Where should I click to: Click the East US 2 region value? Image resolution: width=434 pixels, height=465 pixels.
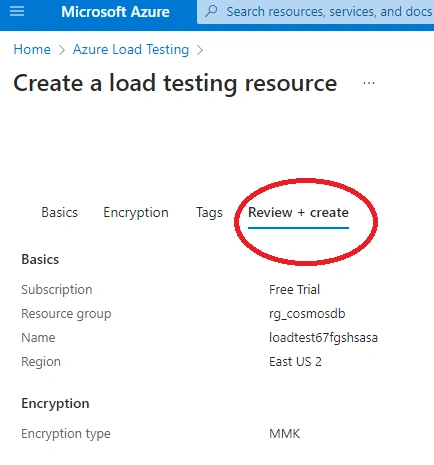[x=295, y=361]
